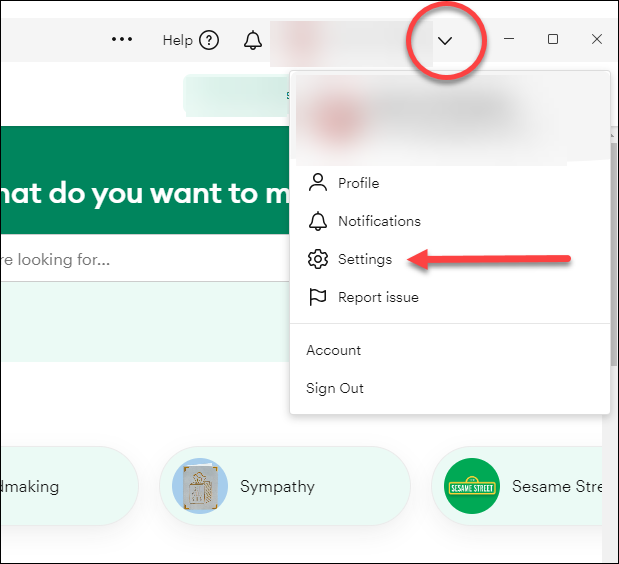Viewport: 619px width, 564px height.
Task: Click the Notifications bell icon in the menu
Action: 318,221
